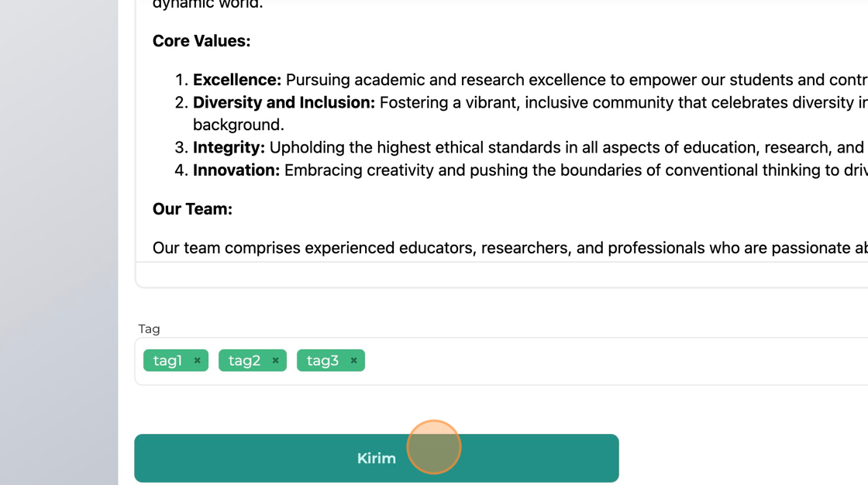Image resolution: width=868 pixels, height=485 pixels.
Task: Select the tag3 chip label
Action: click(322, 360)
